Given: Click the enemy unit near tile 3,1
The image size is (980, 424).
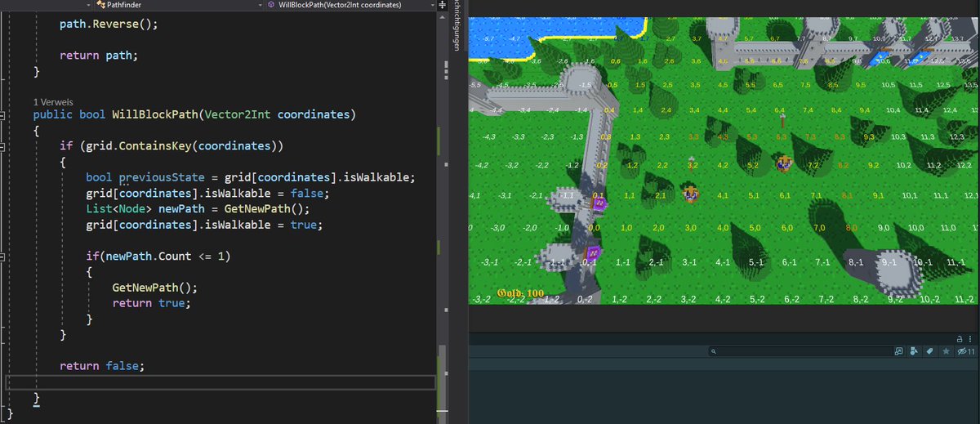Looking at the screenshot, I should coord(691,194).
